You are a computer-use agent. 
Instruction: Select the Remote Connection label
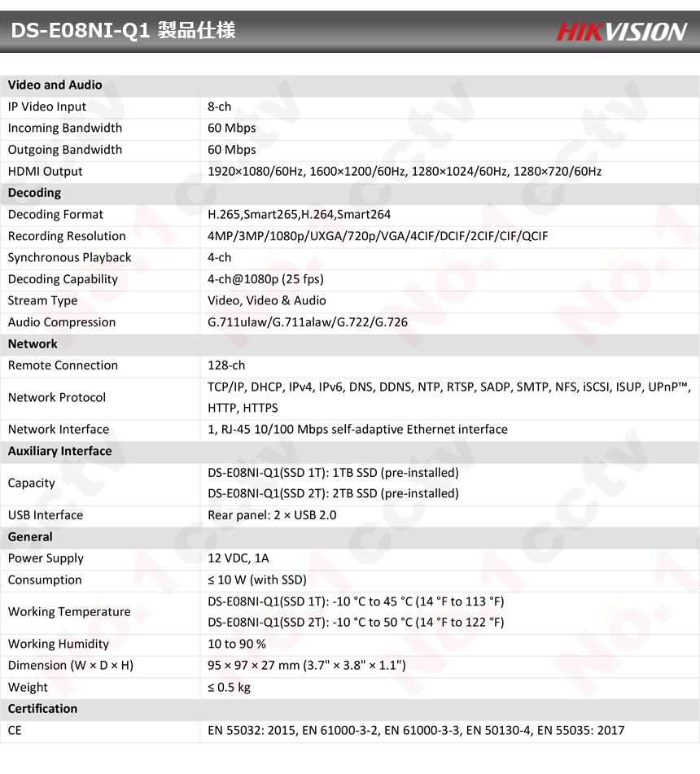63,365
